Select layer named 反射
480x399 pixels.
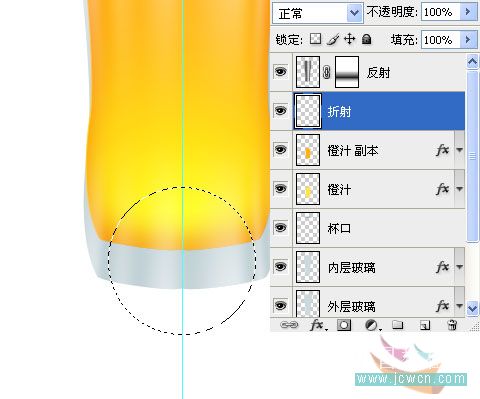pos(379,72)
